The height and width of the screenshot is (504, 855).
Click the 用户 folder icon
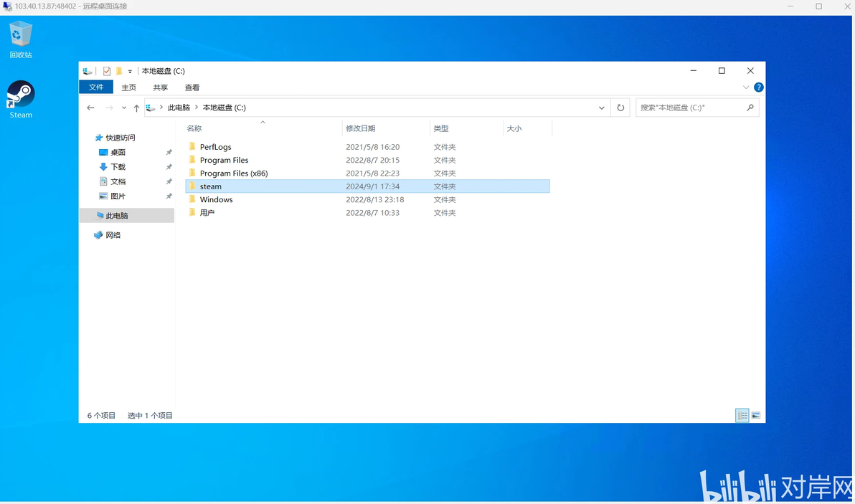[192, 212]
